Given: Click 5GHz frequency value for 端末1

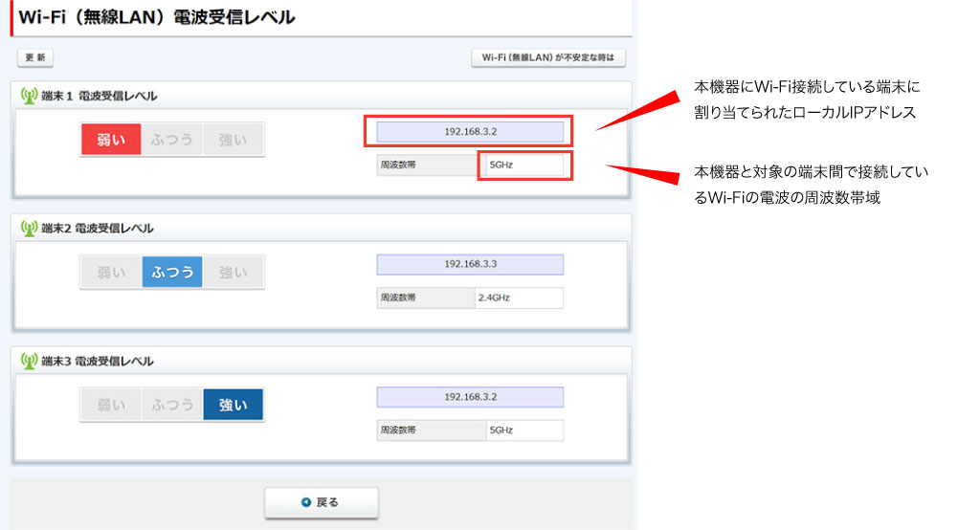Looking at the screenshot, I should [524, 165].
